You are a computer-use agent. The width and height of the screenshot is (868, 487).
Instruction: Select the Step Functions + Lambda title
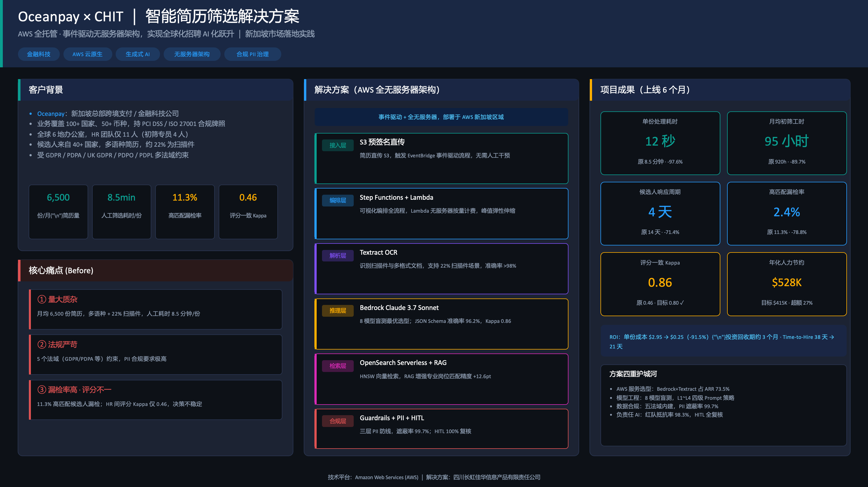pyautogui.click(x=396, y=197)
